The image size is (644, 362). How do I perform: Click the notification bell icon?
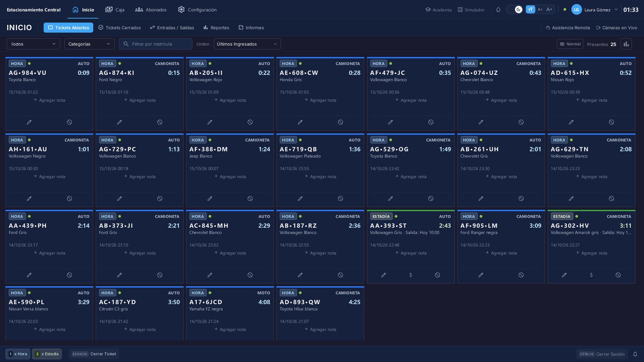(635, 354)
